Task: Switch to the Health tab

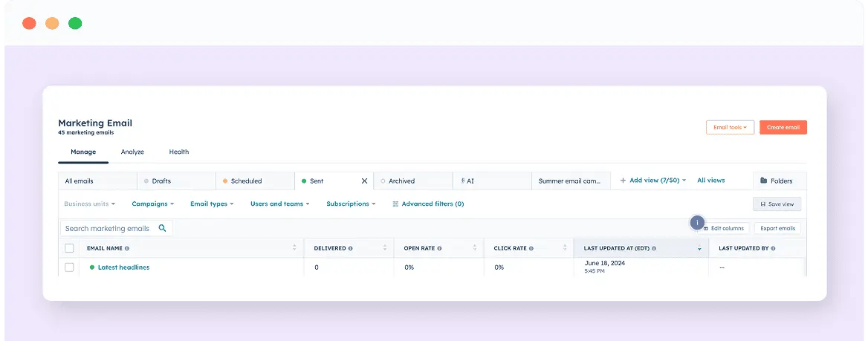Action: pos(179,152)
